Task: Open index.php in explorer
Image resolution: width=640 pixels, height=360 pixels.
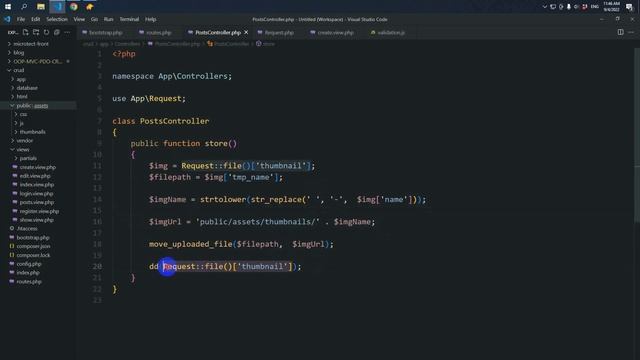Action: [28, 273]
